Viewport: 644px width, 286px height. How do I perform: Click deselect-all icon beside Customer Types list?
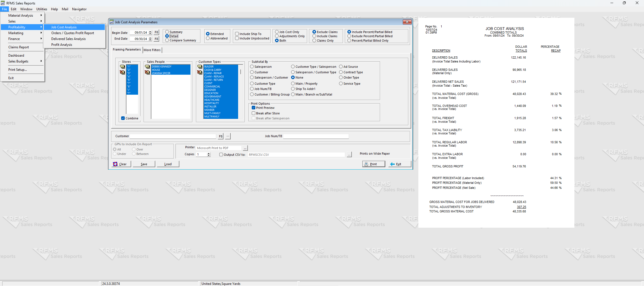pos(200,72)
